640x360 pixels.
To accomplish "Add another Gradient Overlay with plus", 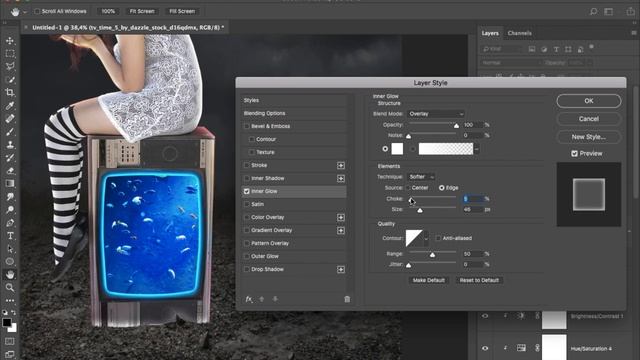I will click(x=341, y=230).
